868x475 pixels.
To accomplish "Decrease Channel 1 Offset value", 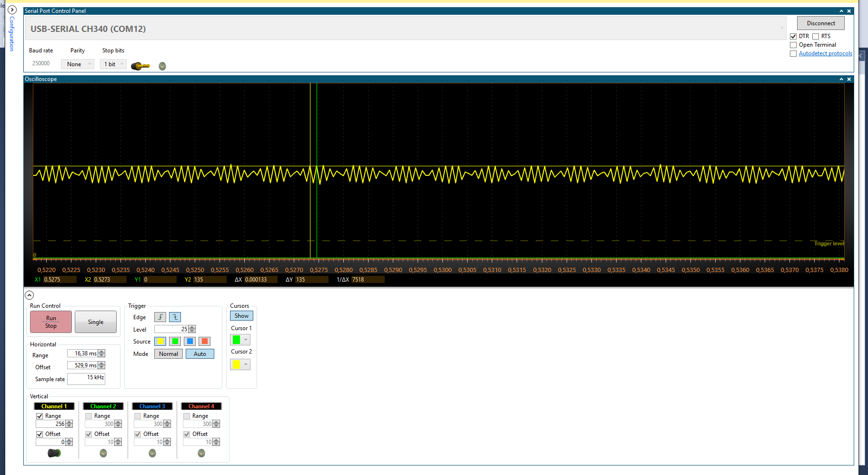I will (x=70, y=444).
